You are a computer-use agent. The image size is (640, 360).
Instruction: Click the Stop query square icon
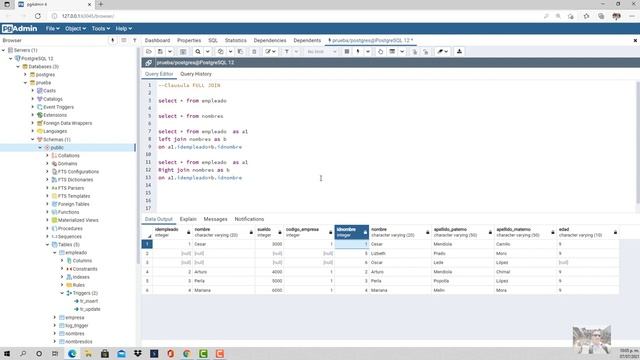tap(347, 51)
